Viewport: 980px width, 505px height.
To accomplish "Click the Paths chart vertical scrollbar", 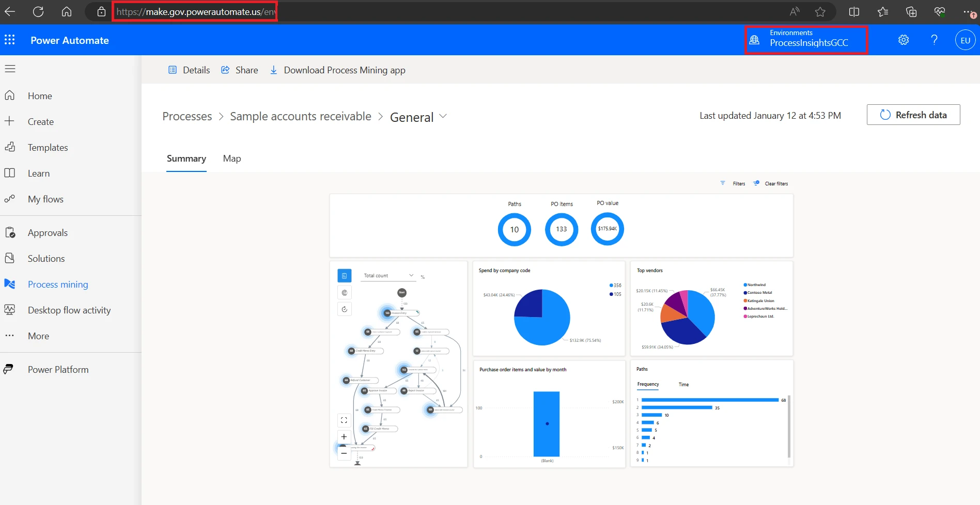I will pos(789,427).
